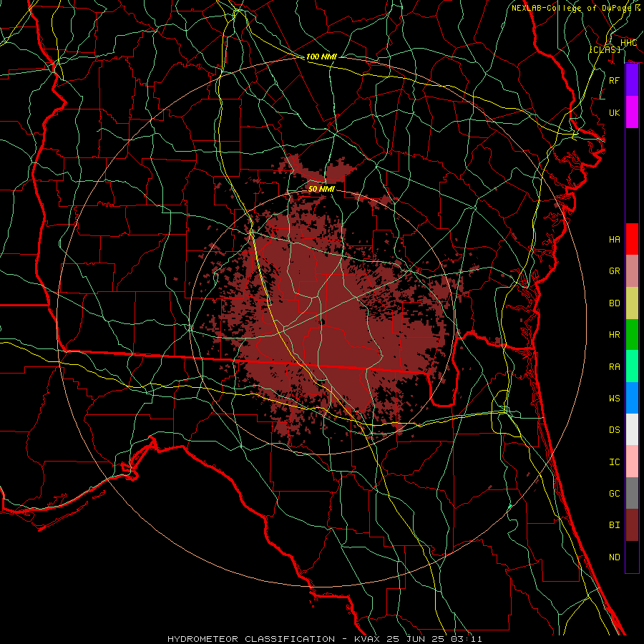Click the "ND" legend label
644x644 pixels.
[x=615, y=557]
